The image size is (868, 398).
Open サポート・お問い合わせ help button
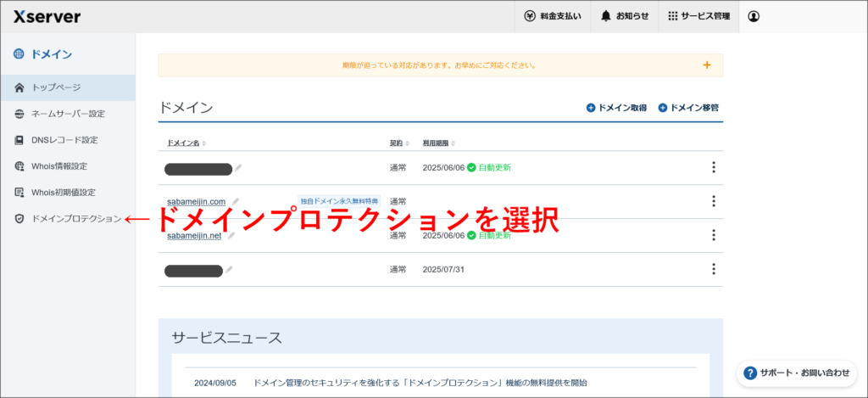point(797,373)
